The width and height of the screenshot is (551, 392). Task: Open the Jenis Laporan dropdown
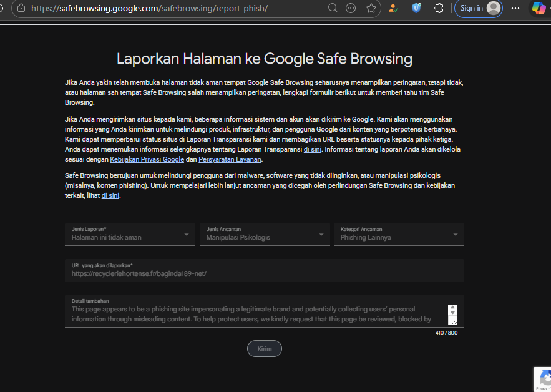click(x=130, y=234)
